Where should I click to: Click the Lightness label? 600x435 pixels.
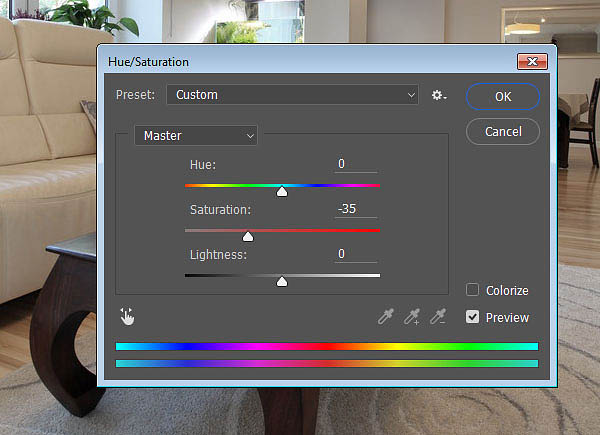pyautogui.click(x=218, y=255)
